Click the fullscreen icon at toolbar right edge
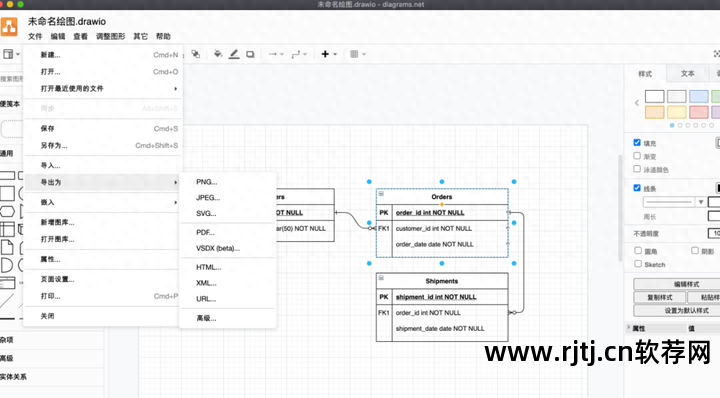Viewport: 720px width, 398px height. [x=717, y=54]
